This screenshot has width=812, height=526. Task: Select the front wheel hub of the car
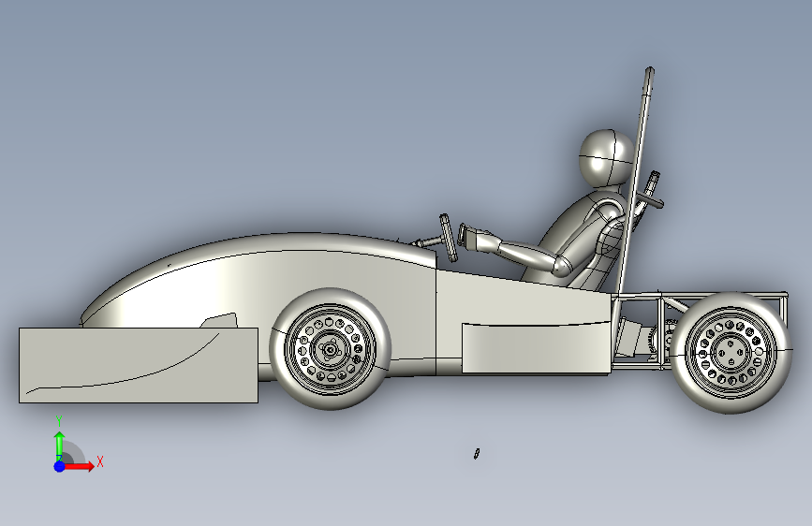(330, 350)
